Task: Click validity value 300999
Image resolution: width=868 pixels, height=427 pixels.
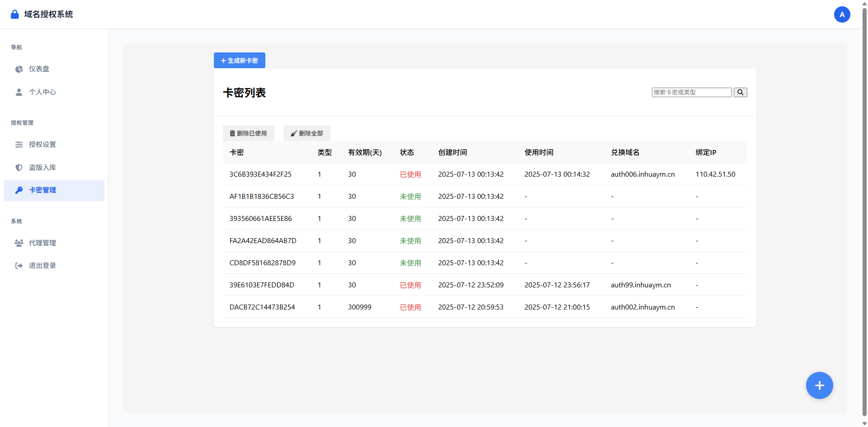Action: click(360, 307)
